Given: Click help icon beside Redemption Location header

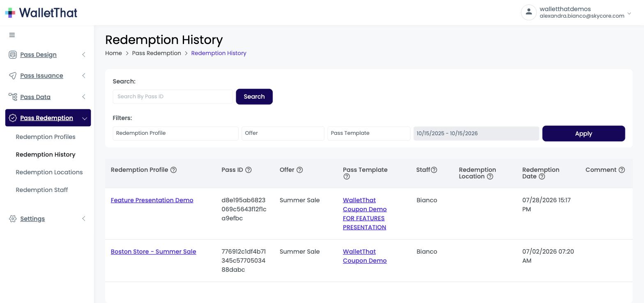Looking at the screenshot, I should (x=490, y=176).
